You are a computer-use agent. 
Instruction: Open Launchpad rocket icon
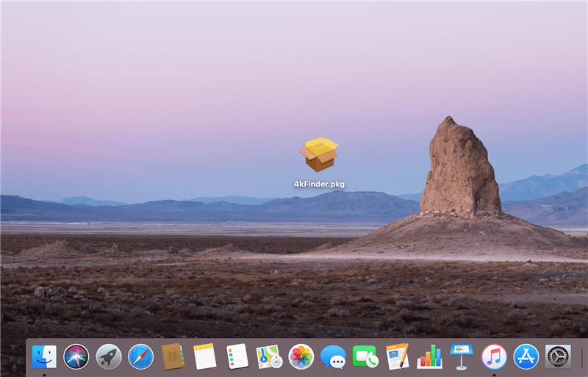coord(108,356)
